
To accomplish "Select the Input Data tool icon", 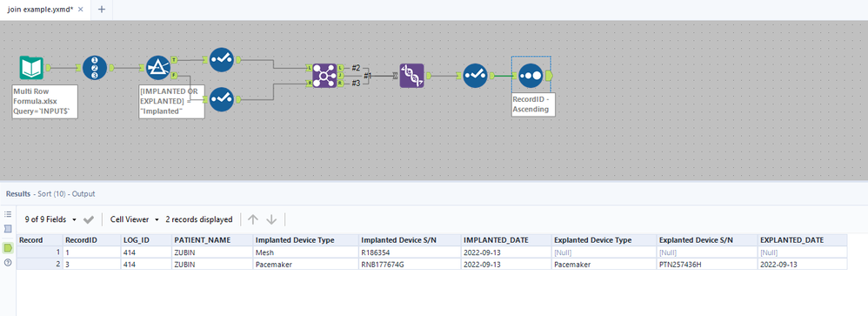I will click(30, 68).
